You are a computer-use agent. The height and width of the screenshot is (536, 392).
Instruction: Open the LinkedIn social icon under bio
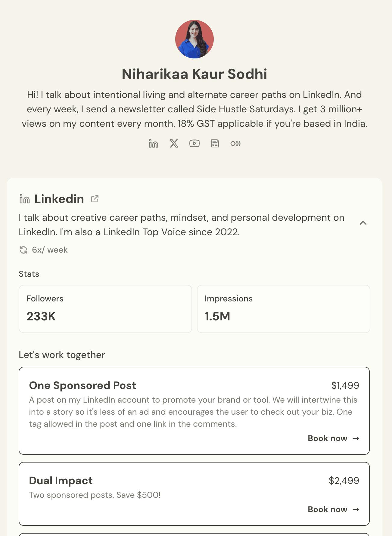[154, 143]
